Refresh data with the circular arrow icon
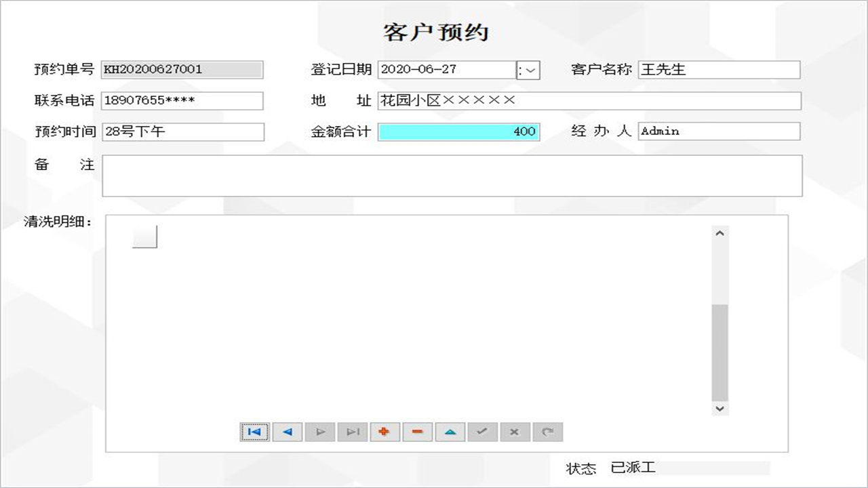Viewport: 868px width, 488px height. click(548, 432)
